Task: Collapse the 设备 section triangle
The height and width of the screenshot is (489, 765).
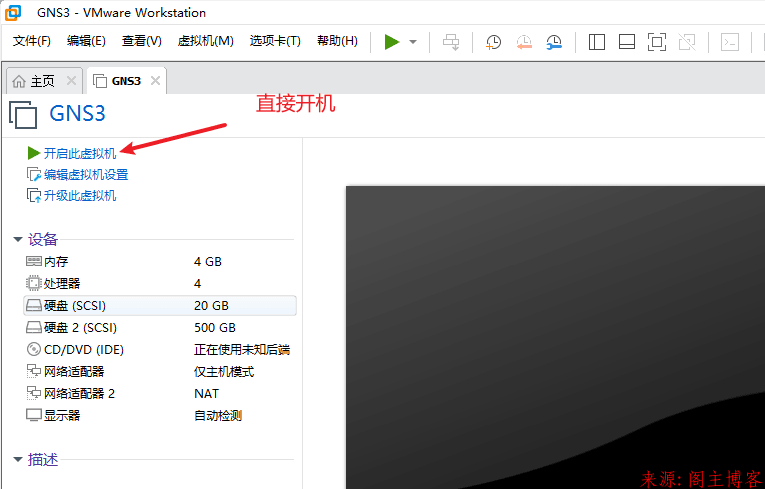Action: 18,240
